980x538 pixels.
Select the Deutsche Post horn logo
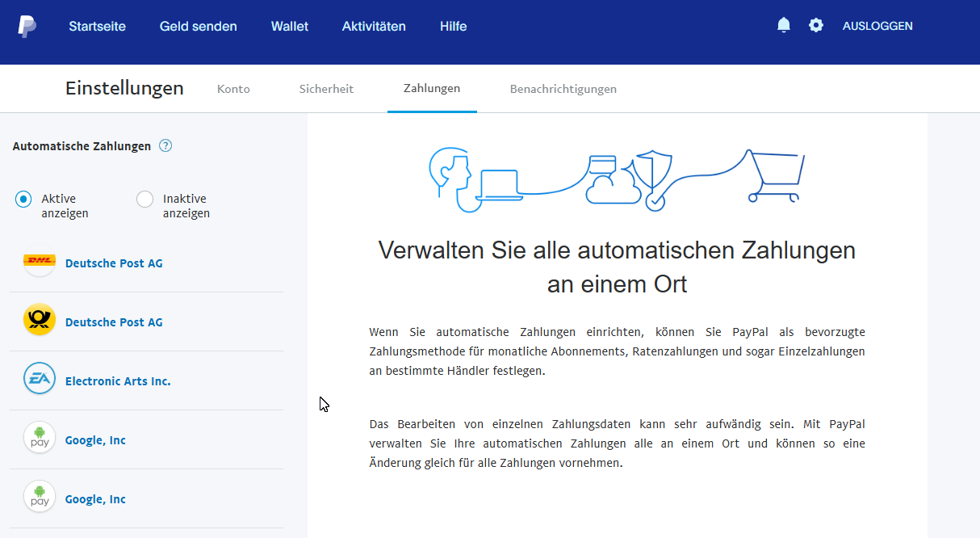pos(39,321)
